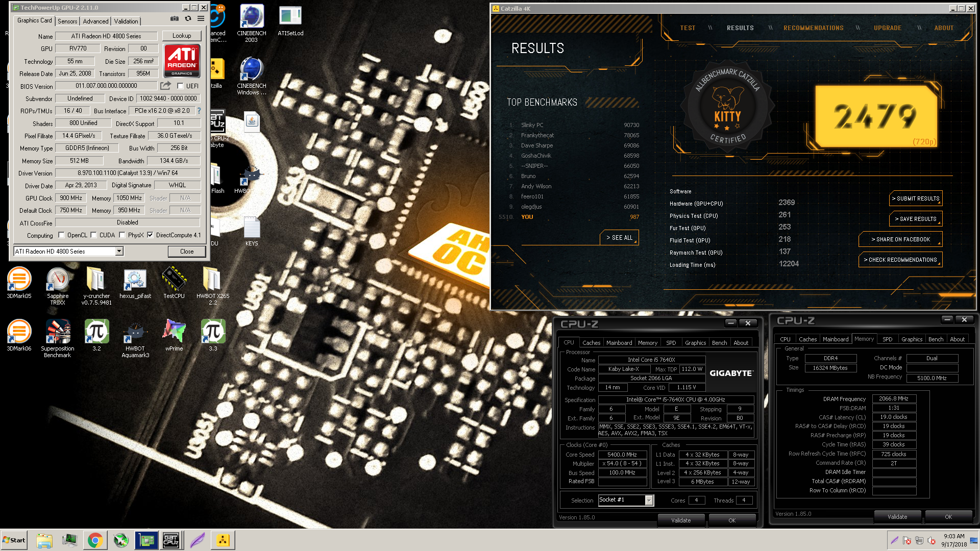Image resolution: width=980 pixels, height=551 pixels.
Task: Click the muted volume tray icon
Action: [932, 540]
